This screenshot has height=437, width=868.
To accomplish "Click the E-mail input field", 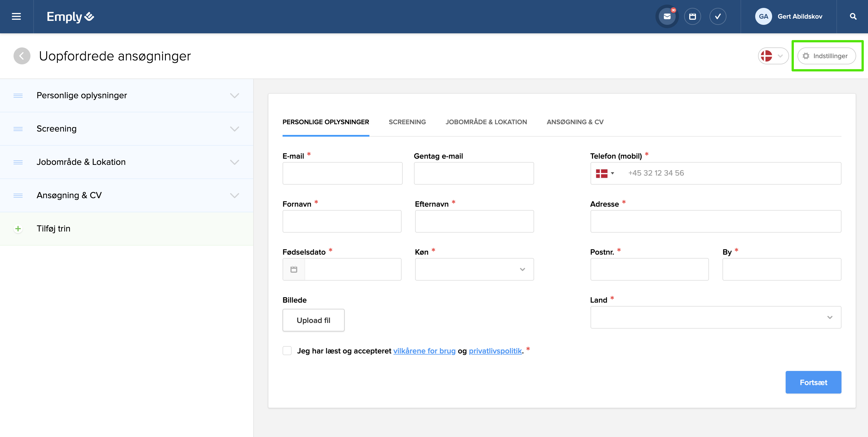I will point(342,173).
